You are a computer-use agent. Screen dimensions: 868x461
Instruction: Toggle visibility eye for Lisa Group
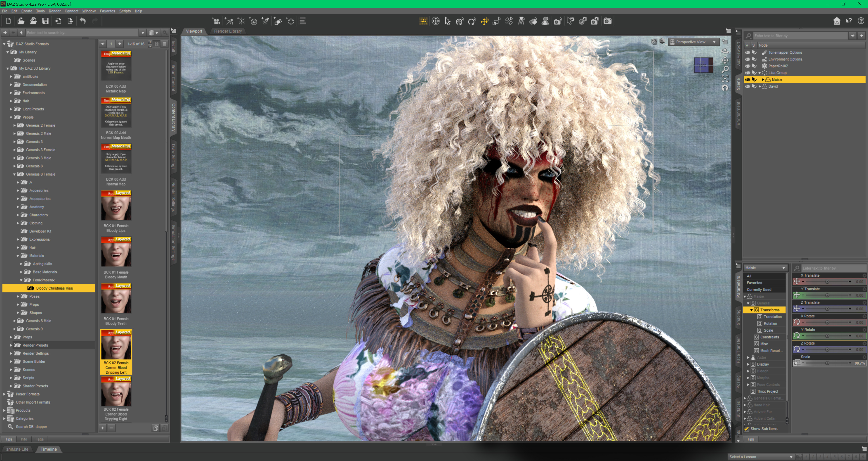(748, 73)
